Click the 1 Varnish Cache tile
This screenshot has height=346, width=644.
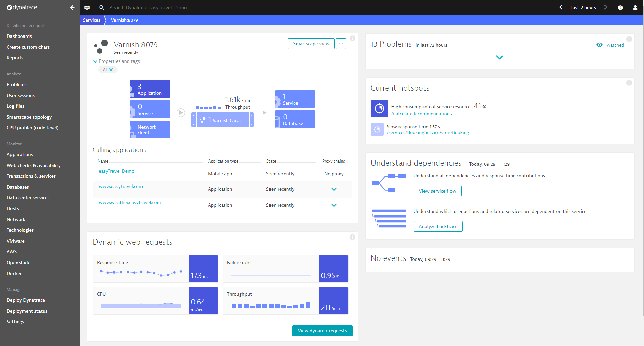click(x=223, y=120)
